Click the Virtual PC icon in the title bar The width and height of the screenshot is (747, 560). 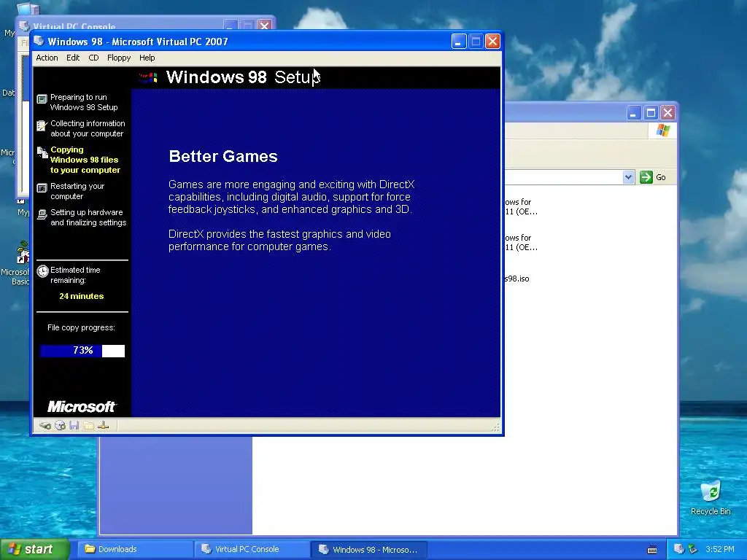pyautogui.click(x=39, y=41)
